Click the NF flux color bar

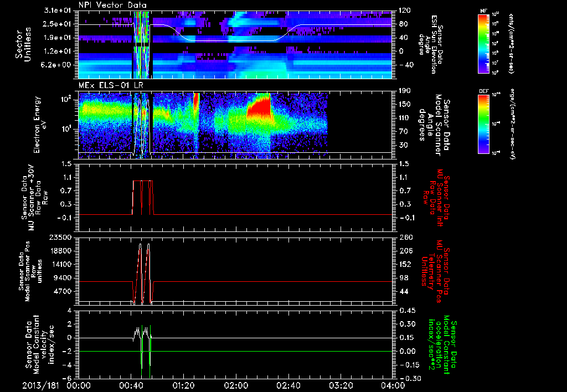click(484, 43)
